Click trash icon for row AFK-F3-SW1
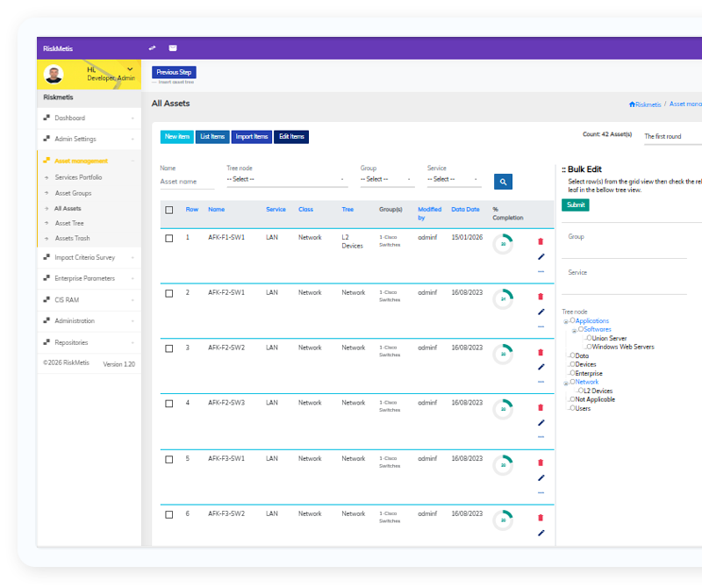 (541, 463)
